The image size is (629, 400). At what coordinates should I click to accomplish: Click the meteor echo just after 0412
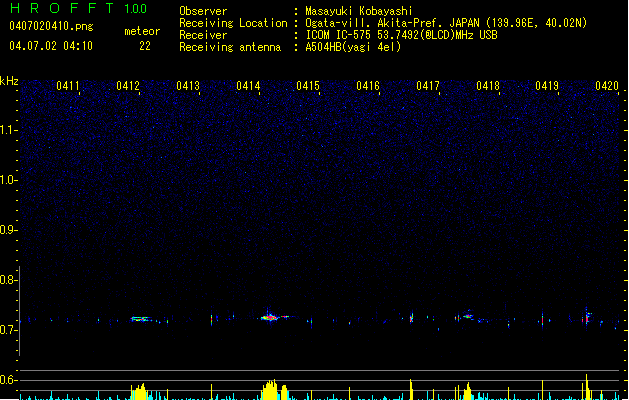coord(140,319)
